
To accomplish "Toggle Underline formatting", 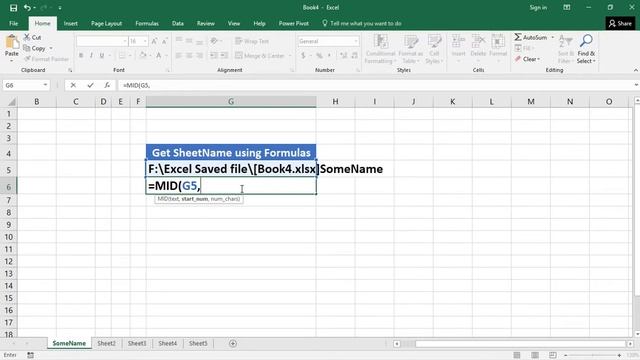I will pyautogui.click(x=102, y=55).
